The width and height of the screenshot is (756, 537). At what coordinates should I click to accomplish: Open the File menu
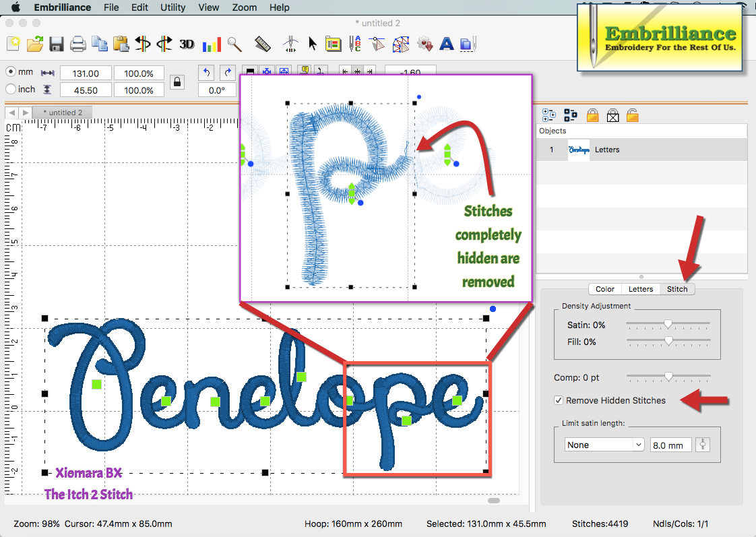point(111,7)
